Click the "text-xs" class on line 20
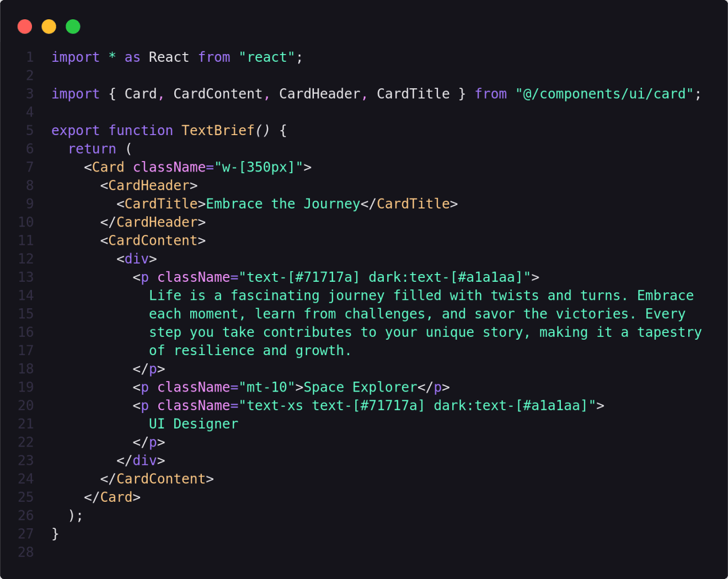 pos(275,406)
